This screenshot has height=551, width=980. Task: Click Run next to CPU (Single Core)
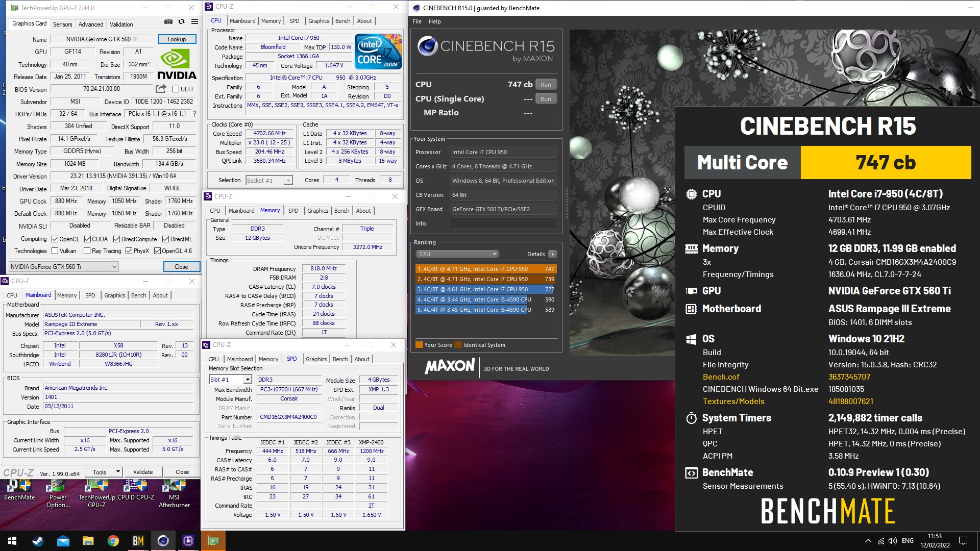coord(546,99)
